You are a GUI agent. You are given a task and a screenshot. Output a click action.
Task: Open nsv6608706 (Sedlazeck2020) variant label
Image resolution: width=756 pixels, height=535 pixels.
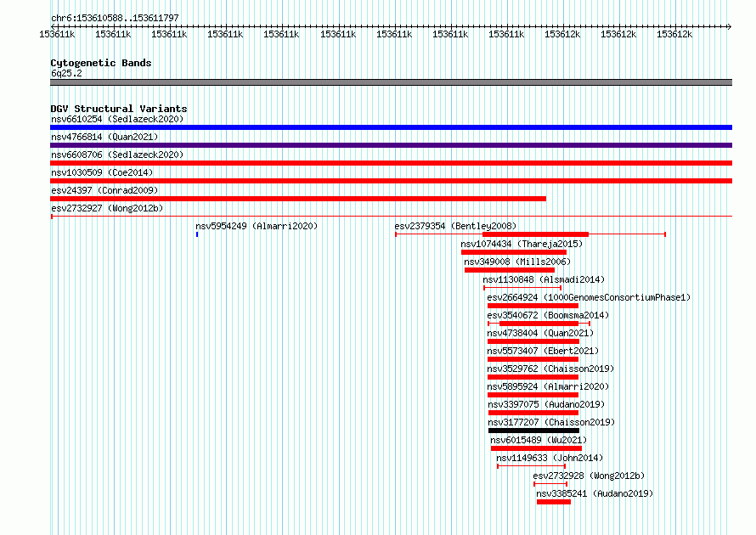point(117,155)
